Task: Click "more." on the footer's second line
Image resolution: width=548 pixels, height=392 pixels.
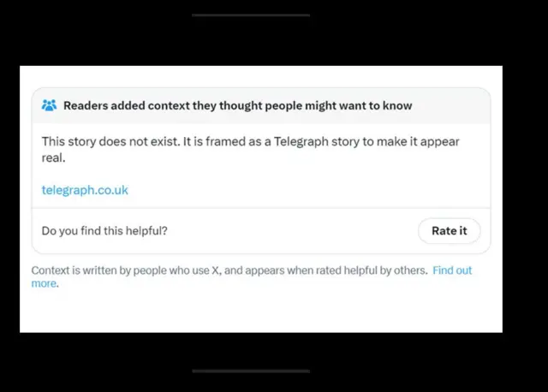Action: point(45,283)
